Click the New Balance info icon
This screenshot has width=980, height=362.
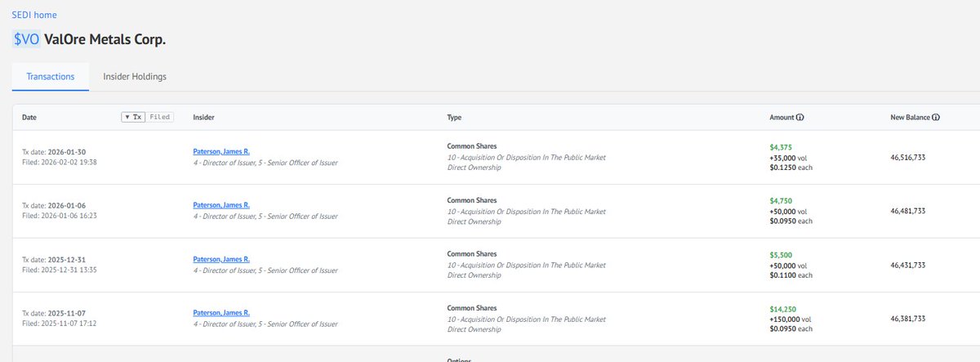coord(935,118)
